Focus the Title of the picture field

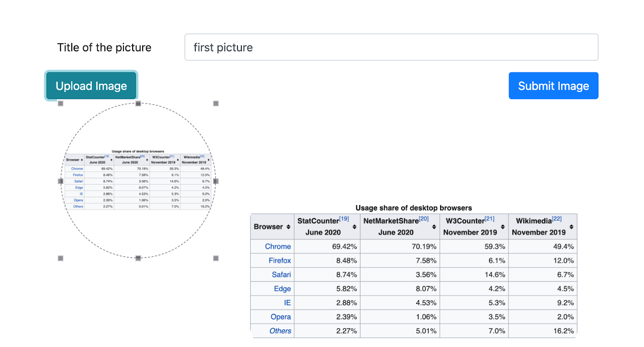tap(391, 47)
